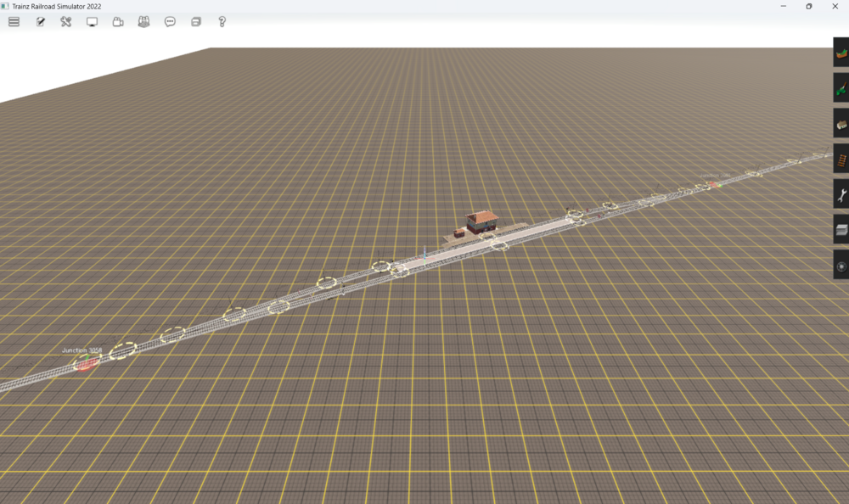Select the Topology terrain tool
This screenshot has height=504, width=849.
tap(841, 53)
